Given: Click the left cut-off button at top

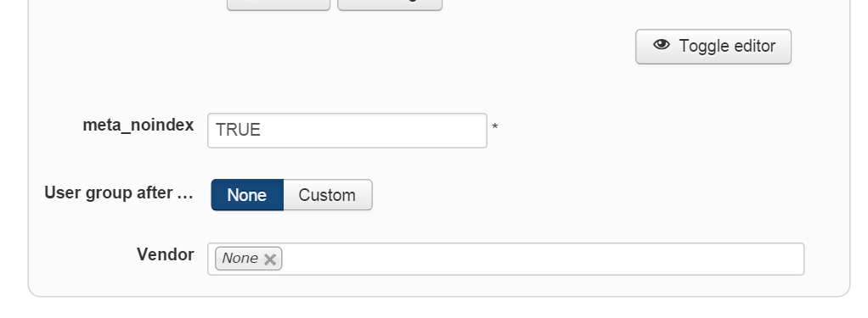Looking at the screenshot, I should (279, 4).
